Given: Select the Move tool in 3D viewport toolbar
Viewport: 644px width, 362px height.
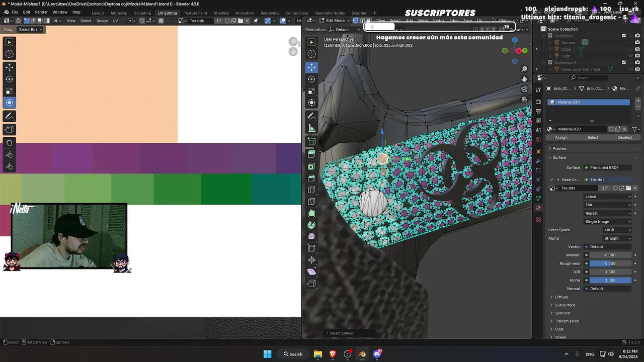Looking at the screenshot, I should tap(311, 67).
